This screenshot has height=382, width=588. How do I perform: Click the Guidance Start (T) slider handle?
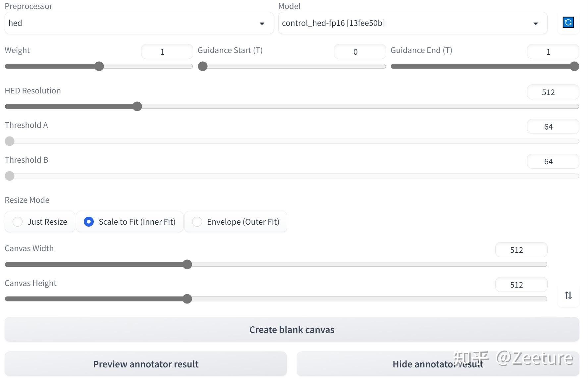coord(203,66)
